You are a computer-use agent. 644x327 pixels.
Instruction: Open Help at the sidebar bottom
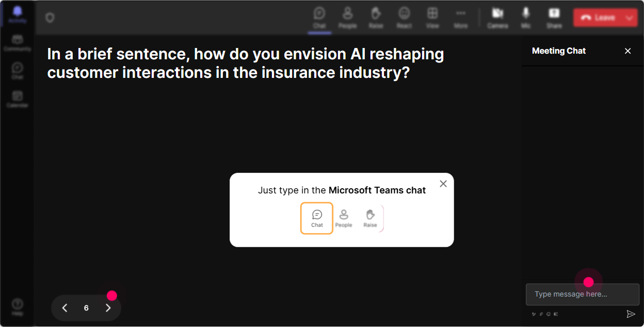pyautogui.click(x=18, y=307)
